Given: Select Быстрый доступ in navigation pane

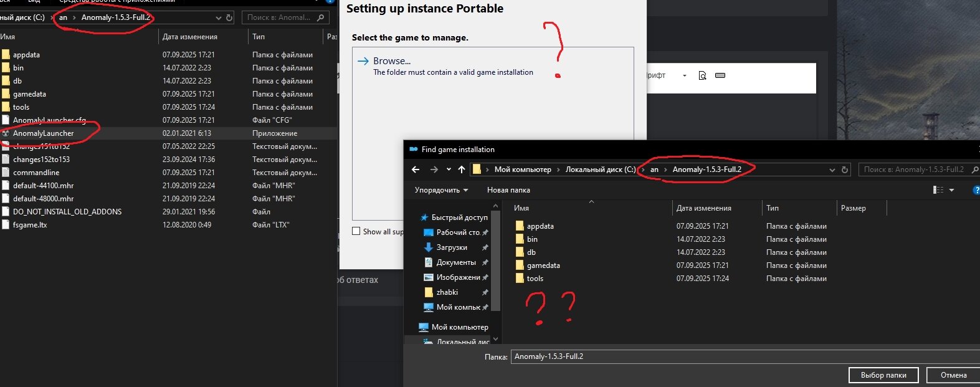Looking at the screenshot, I should pos(454,217).
